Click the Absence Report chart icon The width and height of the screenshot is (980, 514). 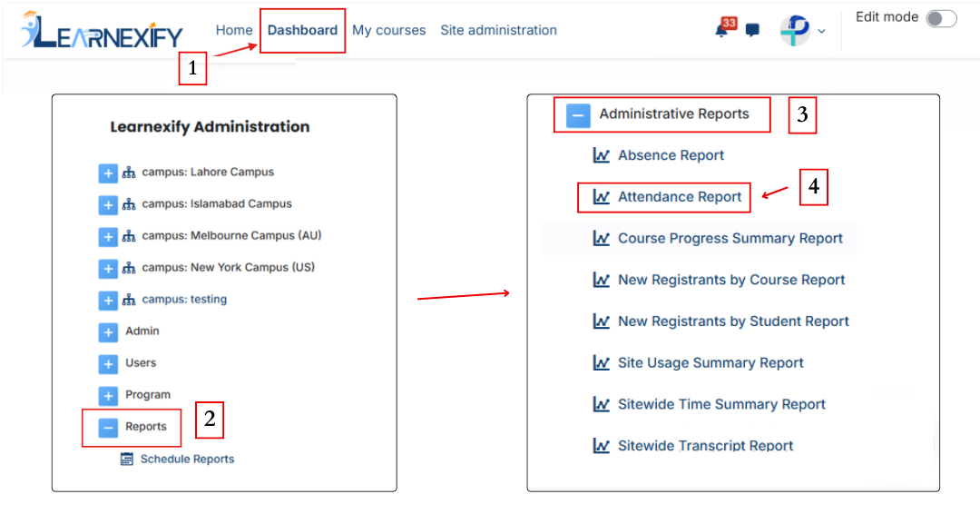click(602, 155)
